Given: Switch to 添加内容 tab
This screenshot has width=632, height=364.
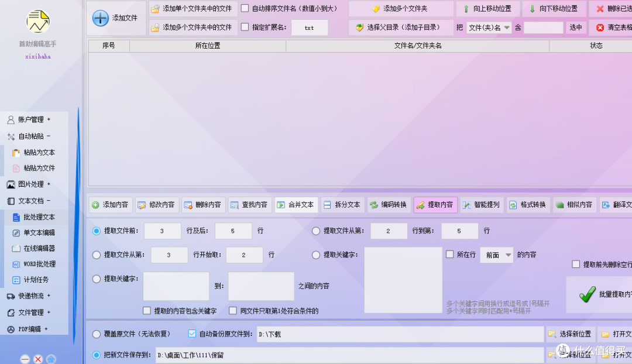Looking at the screenshot, I should [111, 205].
